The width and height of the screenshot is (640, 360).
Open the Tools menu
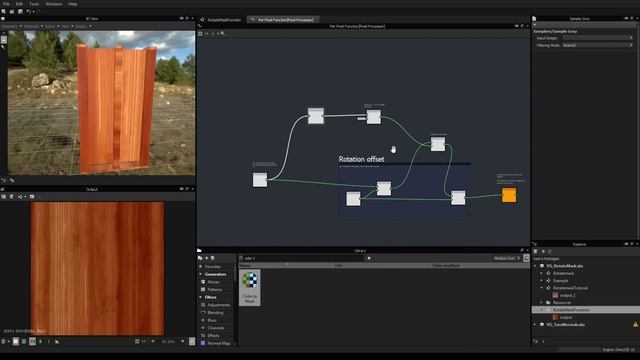[x=34, y=4]
